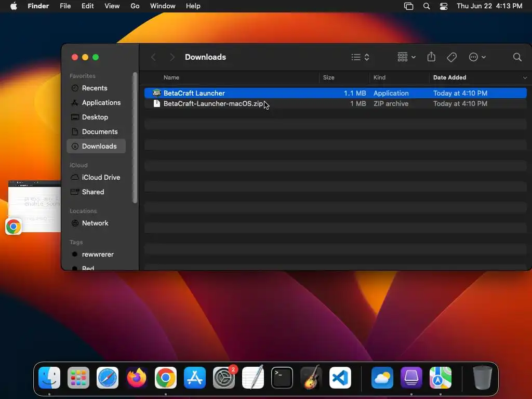The height and width of the screenshot is (399, 532).
Task: Open Applications in the sidebar
Action: 96,103
